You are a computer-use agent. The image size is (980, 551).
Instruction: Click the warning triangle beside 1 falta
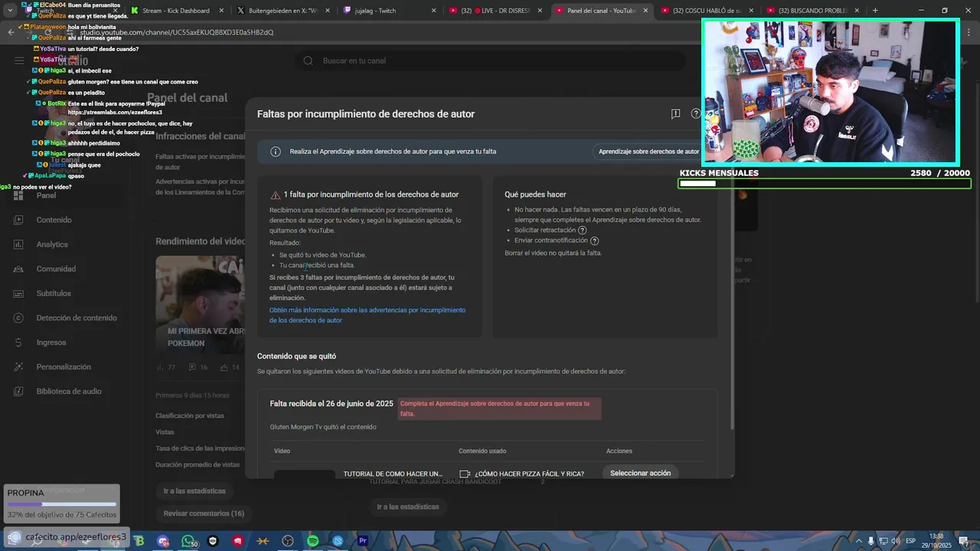(276, 195)
